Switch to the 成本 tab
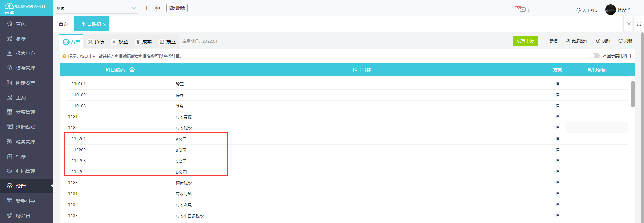The height and width of the screenshot is (223, 644). [x=143, y=42]
